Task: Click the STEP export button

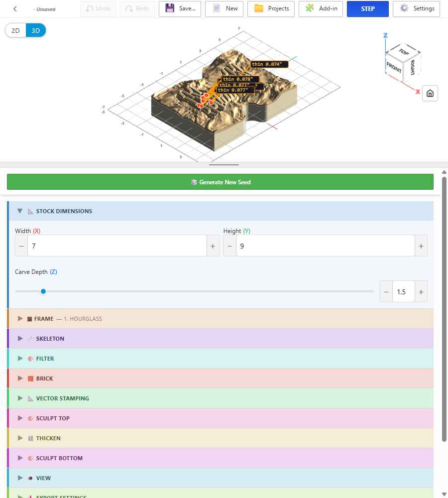Action: click(368, 8)
